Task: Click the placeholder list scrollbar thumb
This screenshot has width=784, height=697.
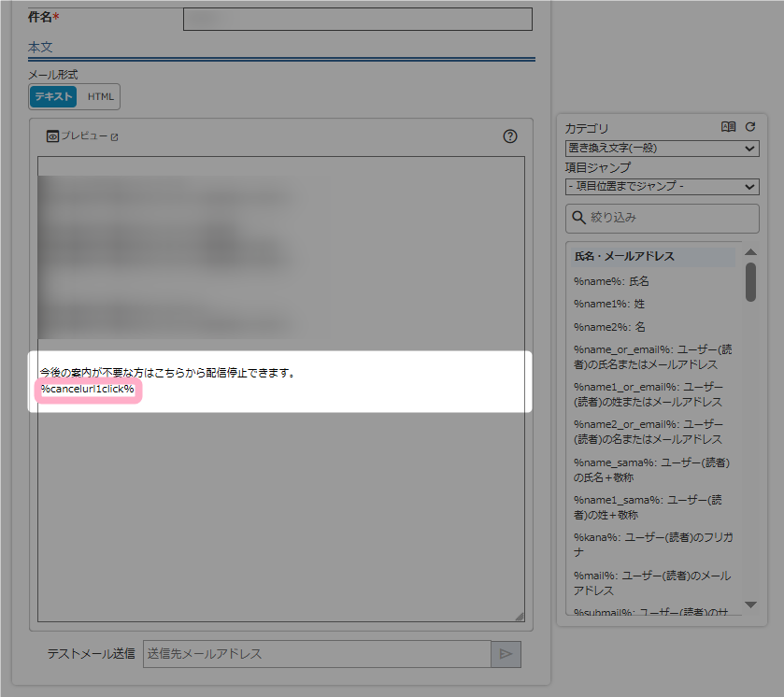Action: 750,282
